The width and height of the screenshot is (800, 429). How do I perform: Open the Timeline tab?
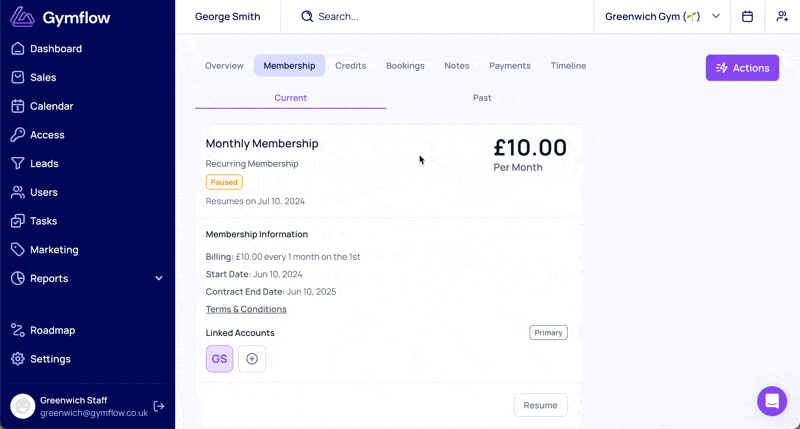click(568, 66)
